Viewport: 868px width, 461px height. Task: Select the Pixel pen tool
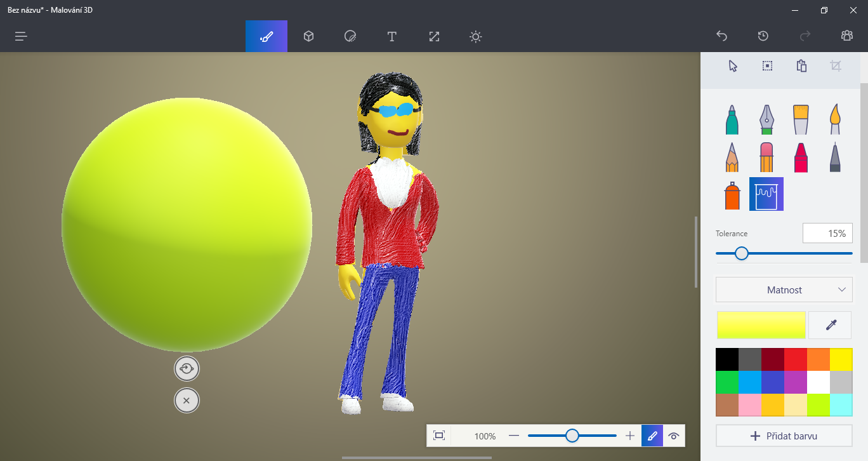coord(835,156)
